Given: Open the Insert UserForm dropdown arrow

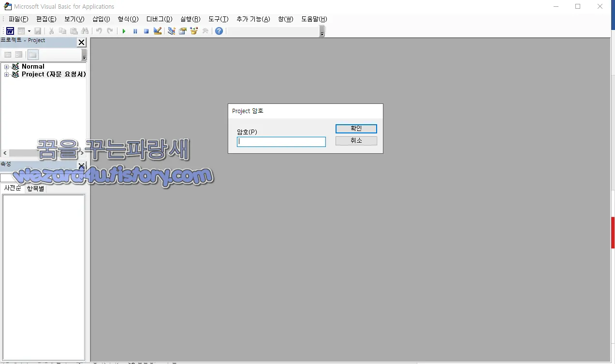Looking at the screenshot, I should click(29, 31).
